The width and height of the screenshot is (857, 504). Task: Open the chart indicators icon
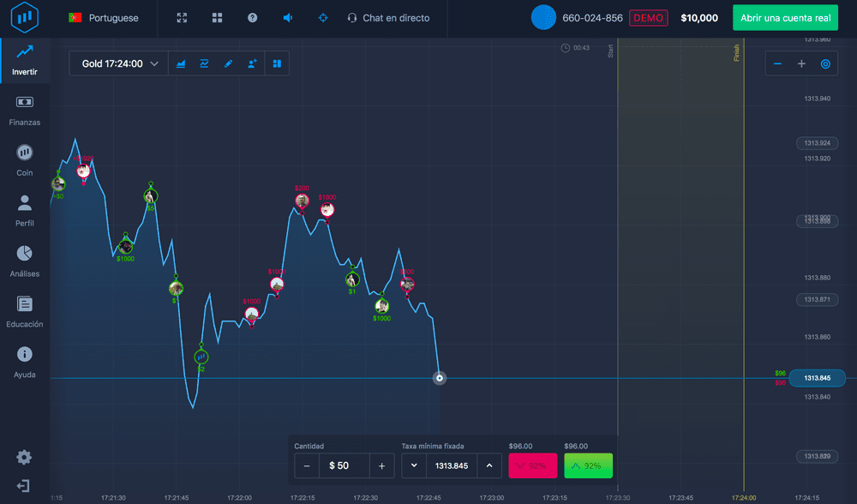(205, 63)
